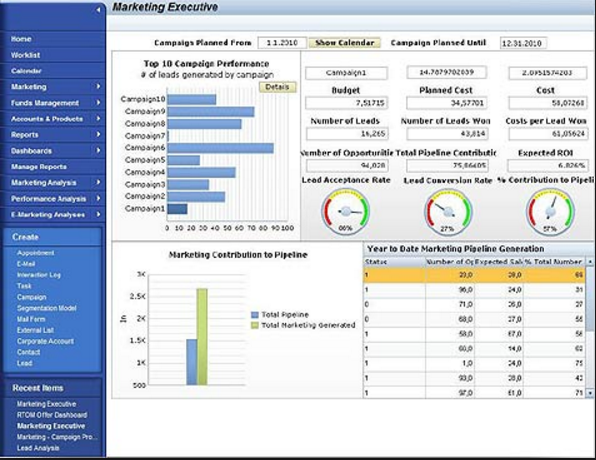Select Total Marketing Generated legend swatch
Screen dimensions: 596x460
[255, 325]
